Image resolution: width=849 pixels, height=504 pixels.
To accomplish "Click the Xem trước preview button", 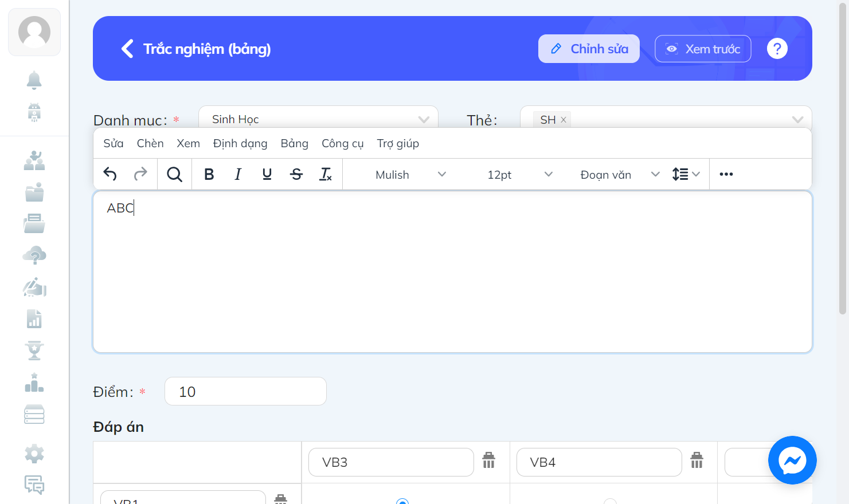I will [703, 49].
